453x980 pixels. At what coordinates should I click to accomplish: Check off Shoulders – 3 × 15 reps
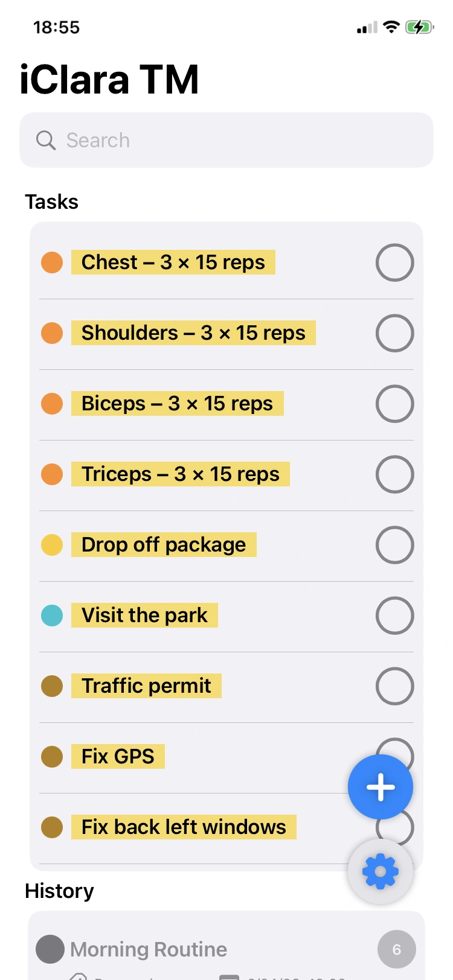pyautogui.click(x=394, y=332)
